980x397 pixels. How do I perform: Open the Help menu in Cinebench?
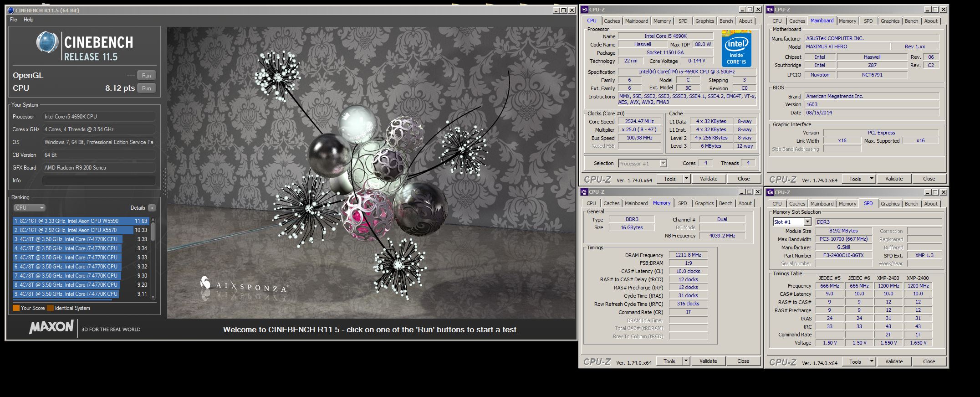(28, 20)
